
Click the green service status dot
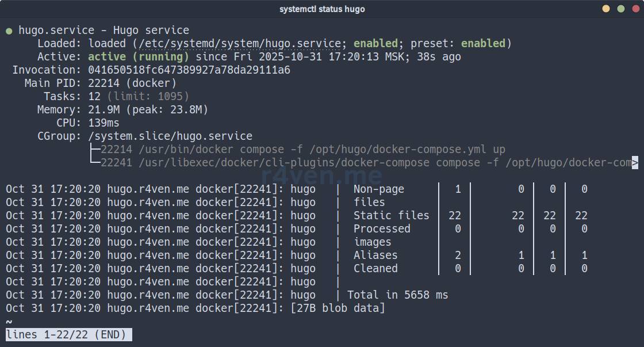click(x=9, y=31)
